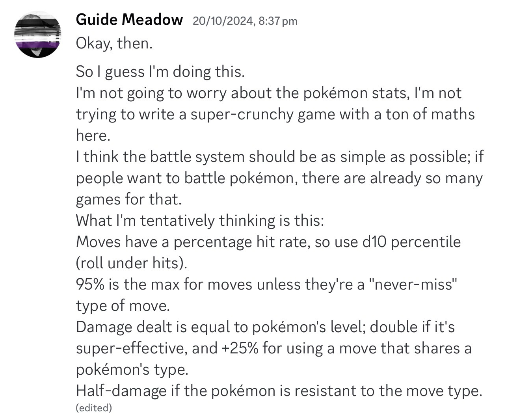506x420 pixels.
Task: Click the (edited) label under the message
Action: click(94, 408)
